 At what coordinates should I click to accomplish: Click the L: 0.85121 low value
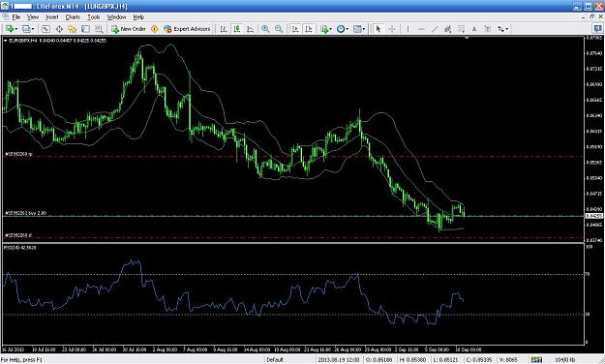pos(445,360)
